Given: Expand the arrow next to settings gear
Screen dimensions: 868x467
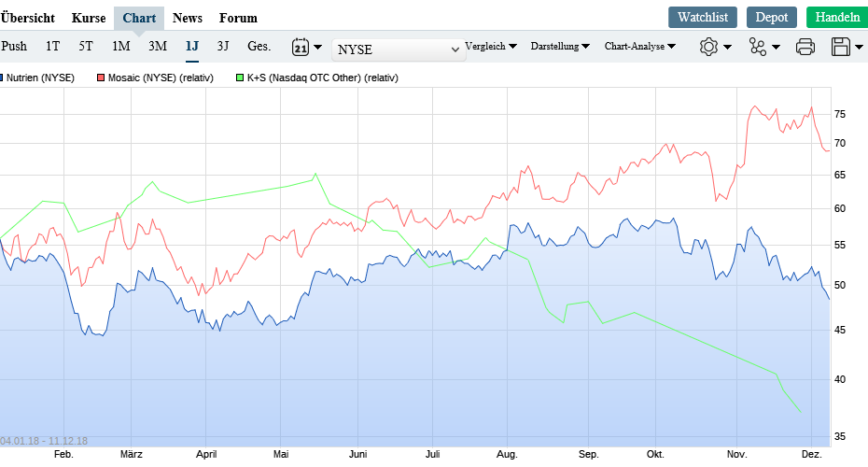Looking at the screenshot, I should pyautogui.click(x=727, y=47).
